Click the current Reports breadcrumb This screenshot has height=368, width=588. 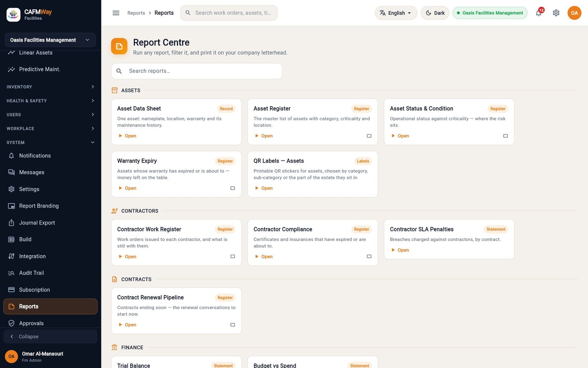coord(164,13)
